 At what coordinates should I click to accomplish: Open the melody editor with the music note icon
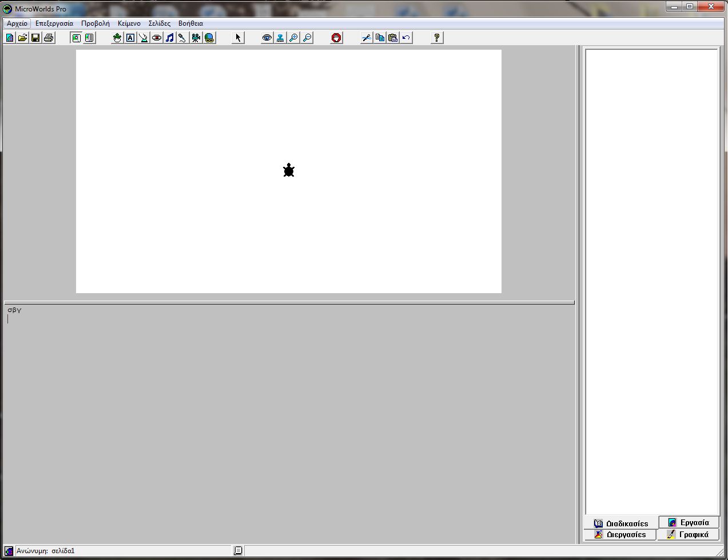click(x=170, y=38)
